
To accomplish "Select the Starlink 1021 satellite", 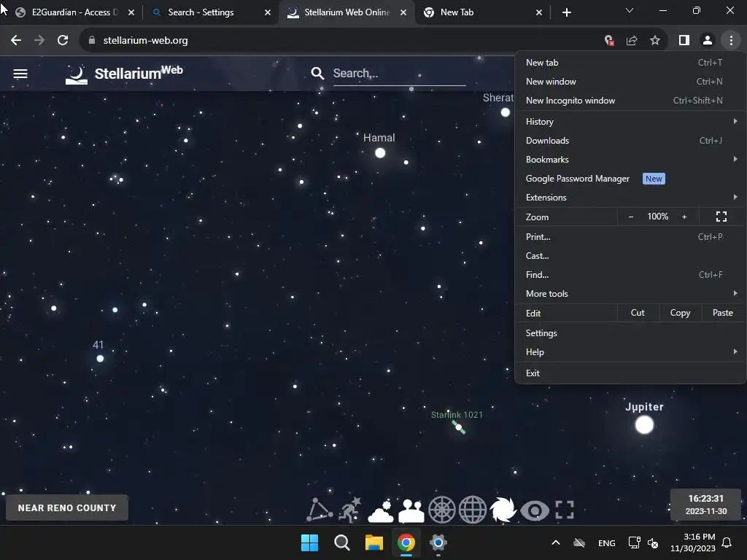I will (x=459, y=427).
